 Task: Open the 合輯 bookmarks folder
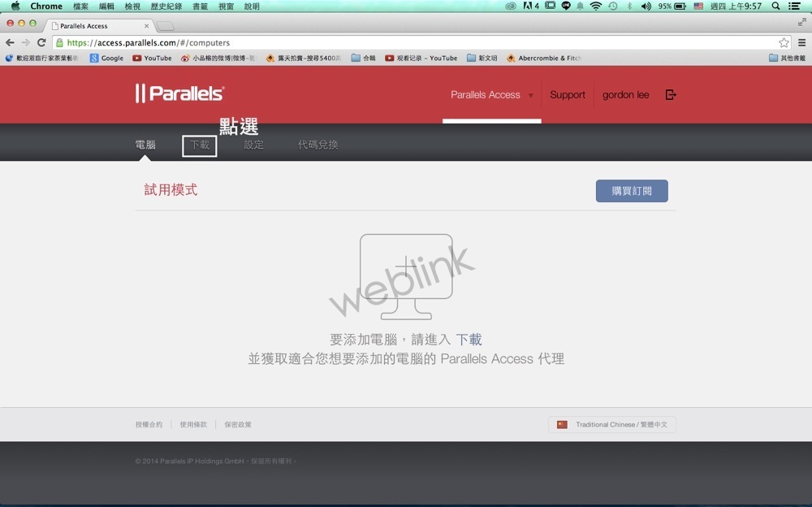pyautogui.click(x=363, y=58)
